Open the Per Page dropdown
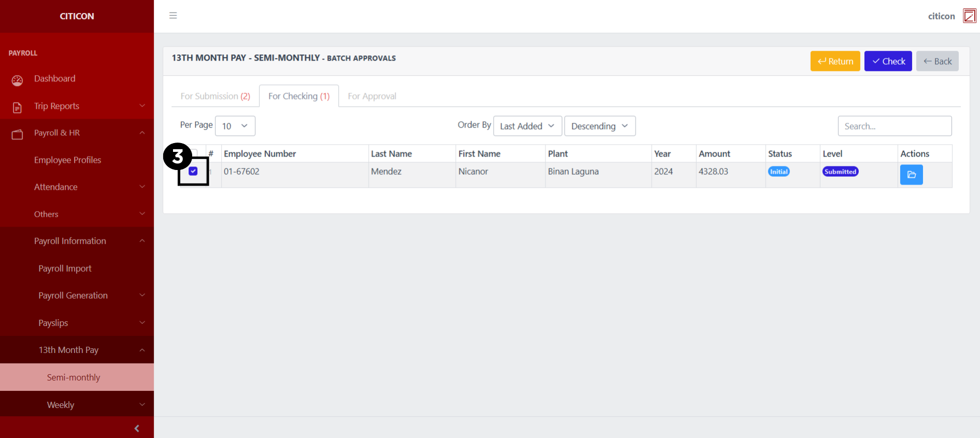 coord(235,126)
